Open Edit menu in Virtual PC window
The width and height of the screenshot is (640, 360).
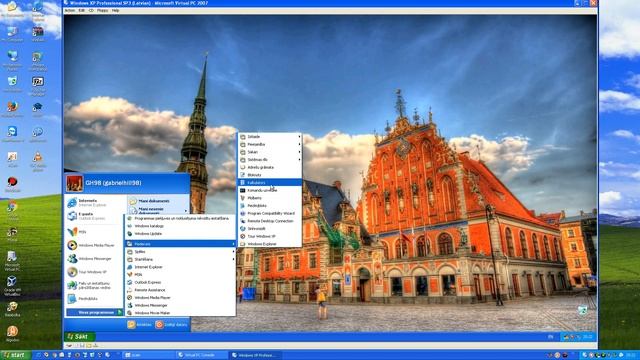(x=82, y=10)
